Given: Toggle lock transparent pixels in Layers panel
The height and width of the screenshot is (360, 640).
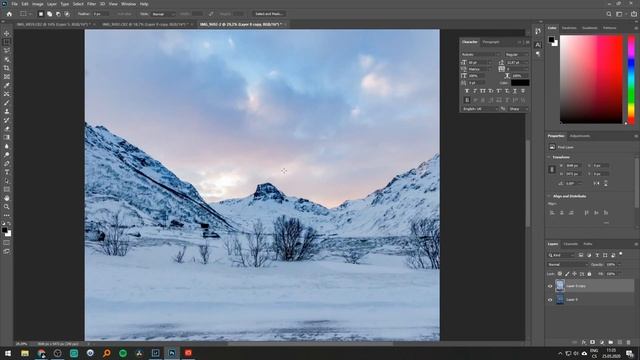Looking at the screenshot, I should [560, 274].
